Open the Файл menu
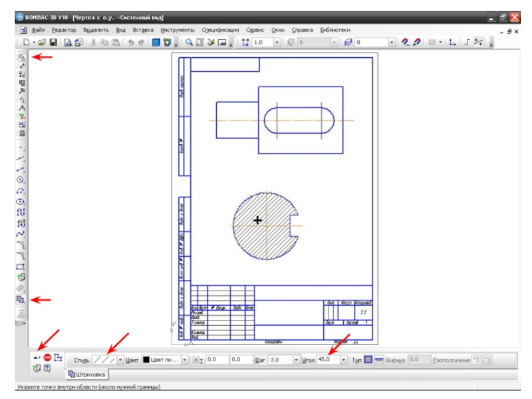Screen dimensions: 532x399 (38, 30)
